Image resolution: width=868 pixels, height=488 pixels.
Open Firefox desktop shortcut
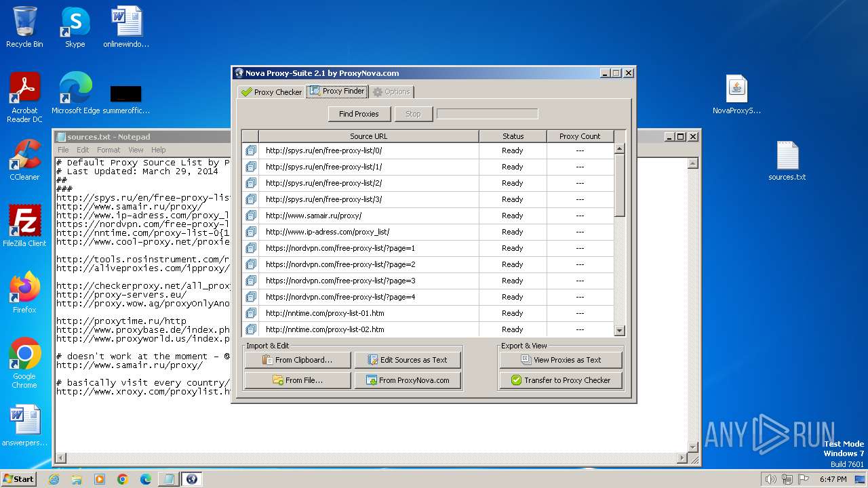point(24,293)
